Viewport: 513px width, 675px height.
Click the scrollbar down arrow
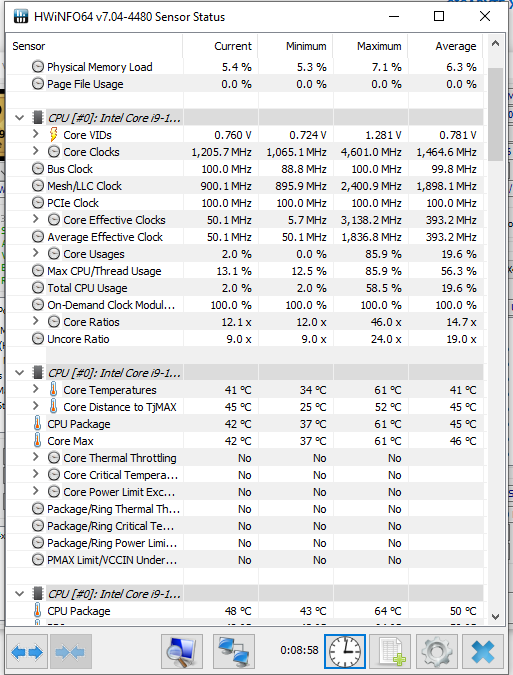[x=495, y=616]
